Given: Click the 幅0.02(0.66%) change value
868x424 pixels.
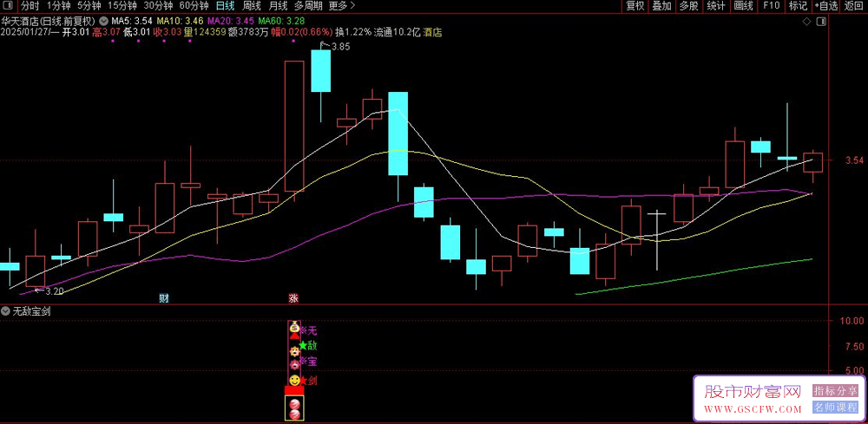Looking at the screenshot, I should pyautogui.click(x=301, y=32).
